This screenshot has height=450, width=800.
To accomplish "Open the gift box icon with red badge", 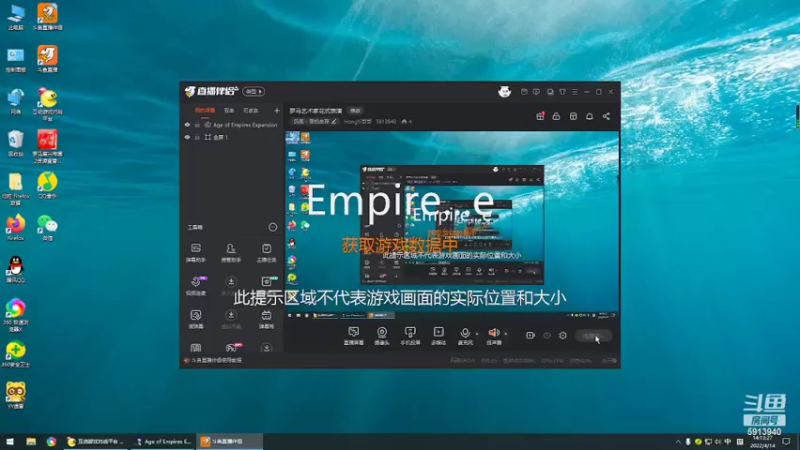I will click(540, 116).
